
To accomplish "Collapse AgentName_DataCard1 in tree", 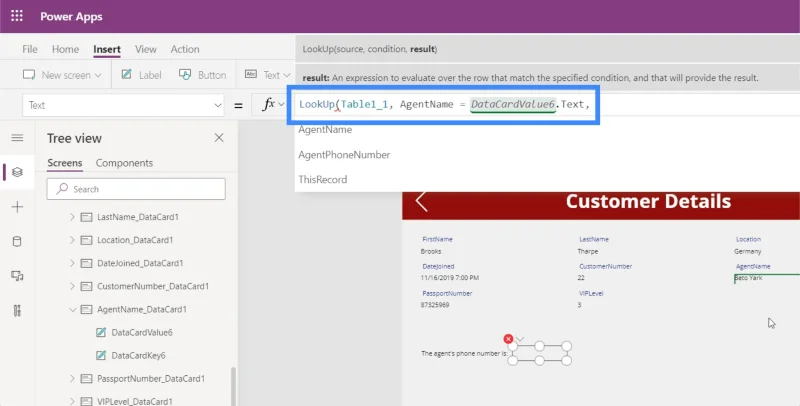I will tap(72, 309).
